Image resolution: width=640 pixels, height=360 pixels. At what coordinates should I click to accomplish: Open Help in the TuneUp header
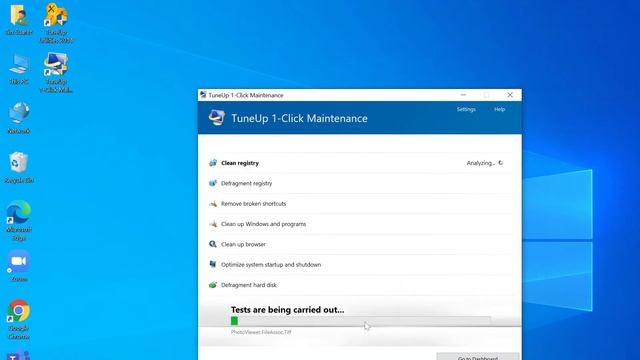(x=500, y=109)
